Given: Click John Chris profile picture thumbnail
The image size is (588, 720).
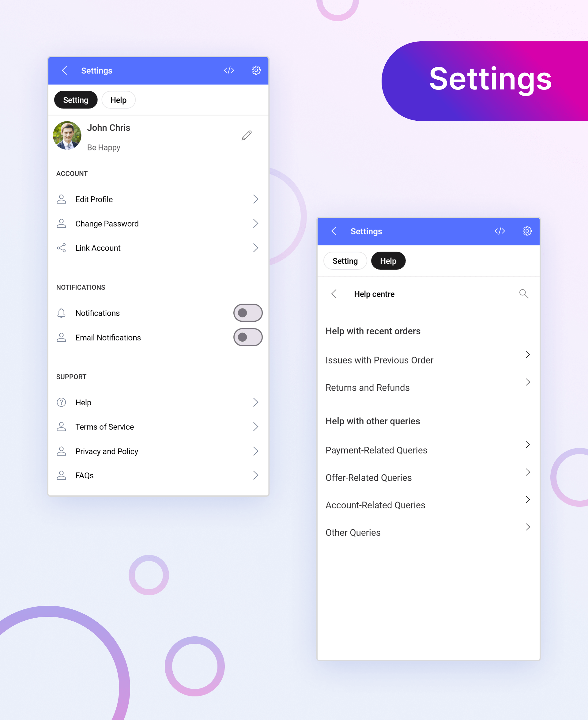Looking at the screenshot, I should (67, 136).
